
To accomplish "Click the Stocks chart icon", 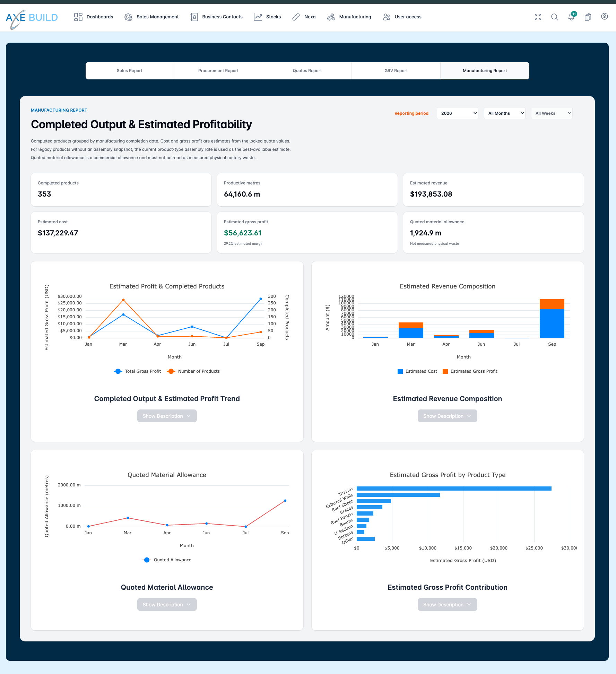I will (258, 17).
